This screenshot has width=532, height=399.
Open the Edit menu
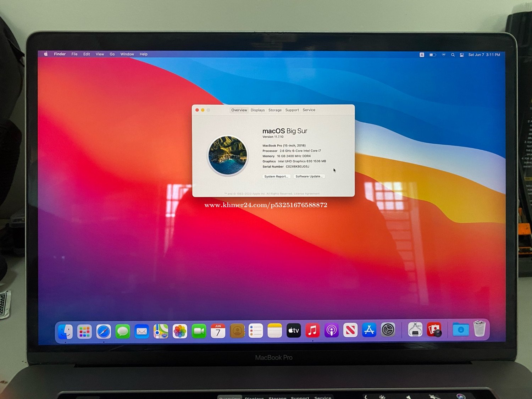point(87,54)
